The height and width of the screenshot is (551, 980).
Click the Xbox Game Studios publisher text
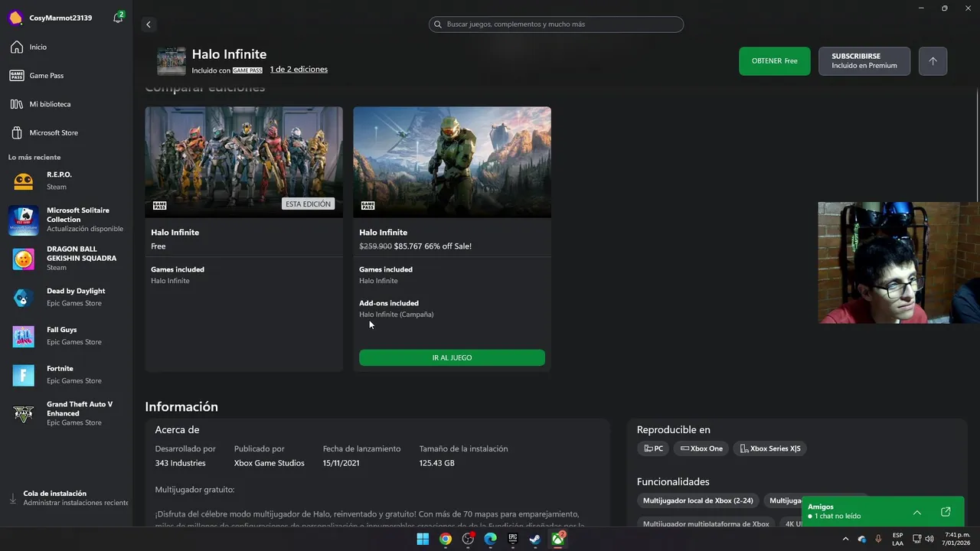coord(269,463)
